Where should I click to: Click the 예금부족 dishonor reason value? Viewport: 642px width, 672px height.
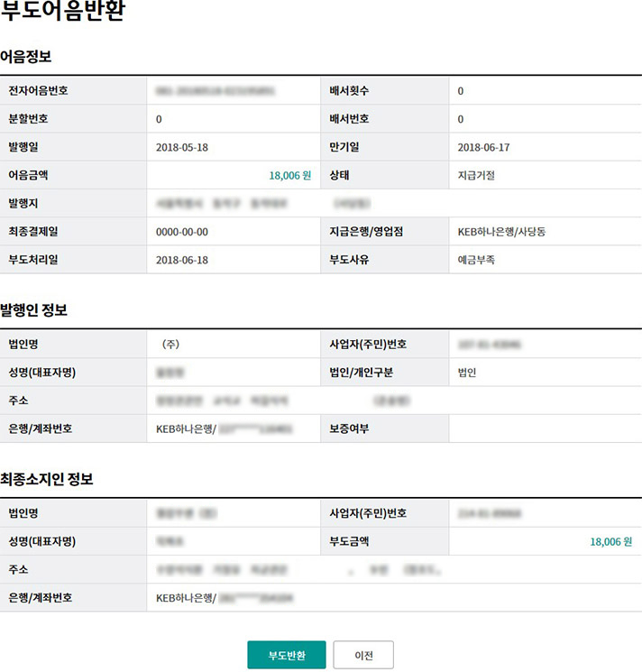click(x=476, y=260)
